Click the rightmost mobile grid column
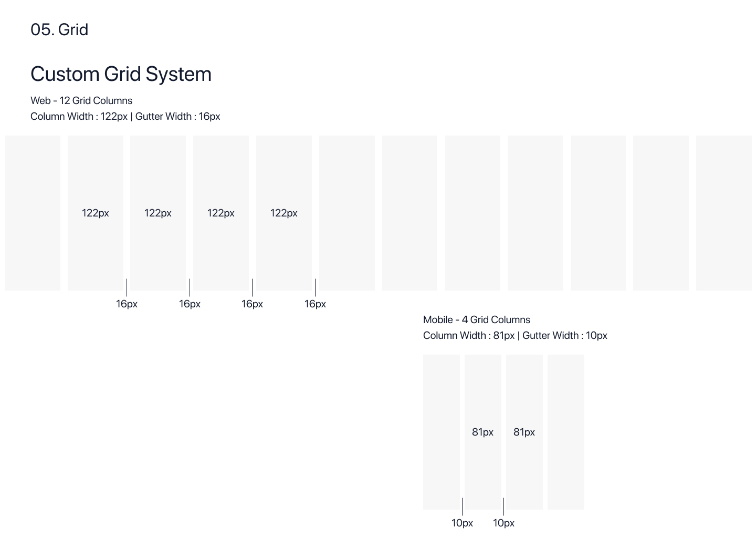The image size is (756, 538). pyautogui.click(x=565, y=432)
